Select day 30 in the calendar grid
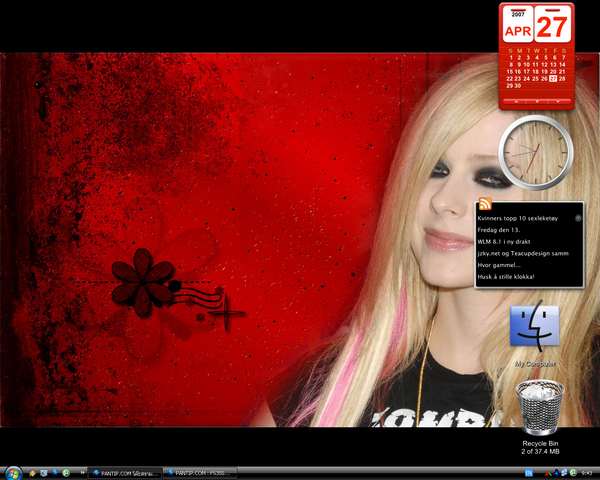 (x=518, y=86)
